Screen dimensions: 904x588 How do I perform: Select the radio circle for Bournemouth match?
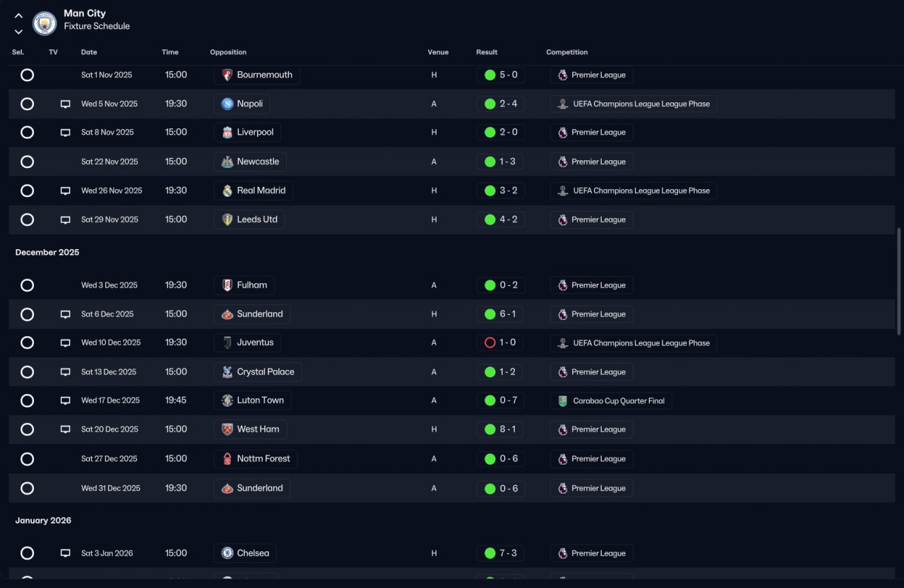(27, 75)
